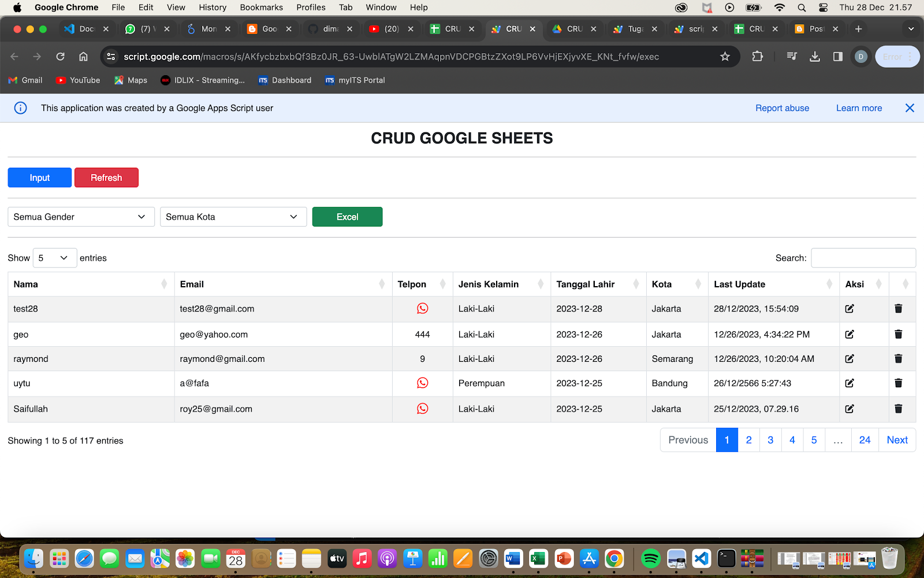Open Visual Studio Code from the Dock

pos(701,558)
